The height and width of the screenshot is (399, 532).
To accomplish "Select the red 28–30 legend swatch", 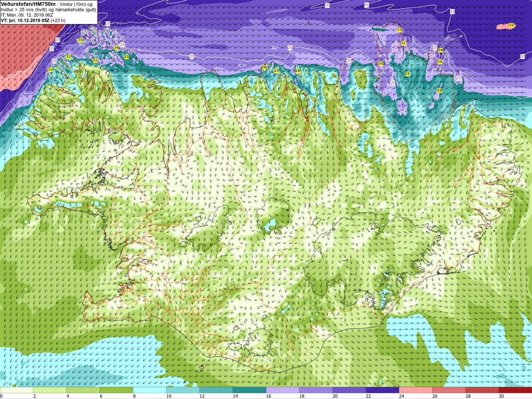I will pyautogui.click(x=482, y=390).
